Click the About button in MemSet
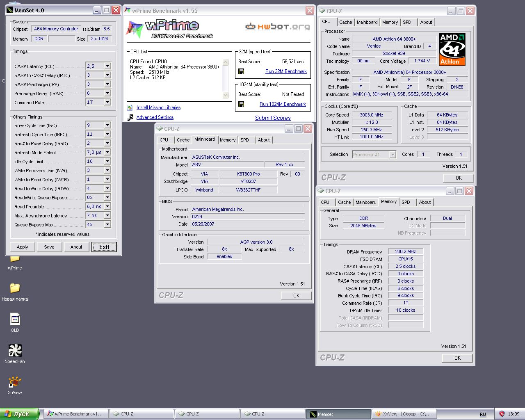This screenshot has height=420, width=525. pos(76,247)
